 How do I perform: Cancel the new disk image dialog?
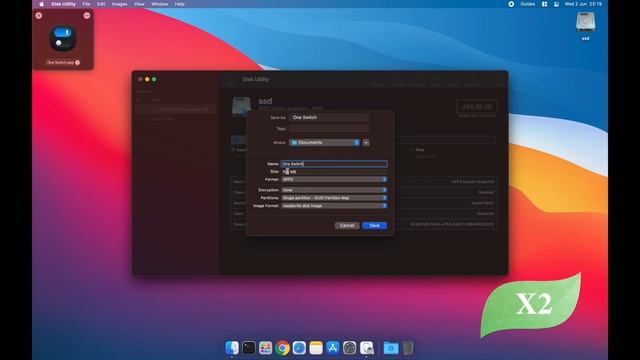347,225
